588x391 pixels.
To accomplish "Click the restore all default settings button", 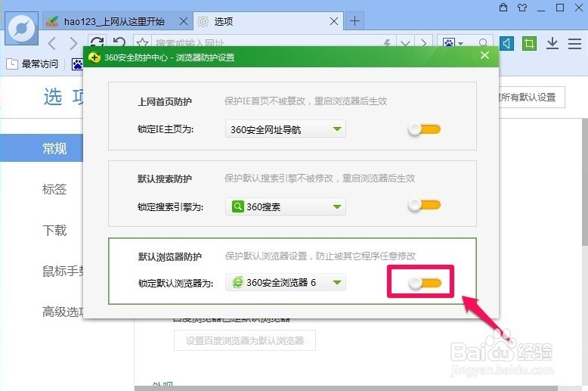I will point(532,98).
